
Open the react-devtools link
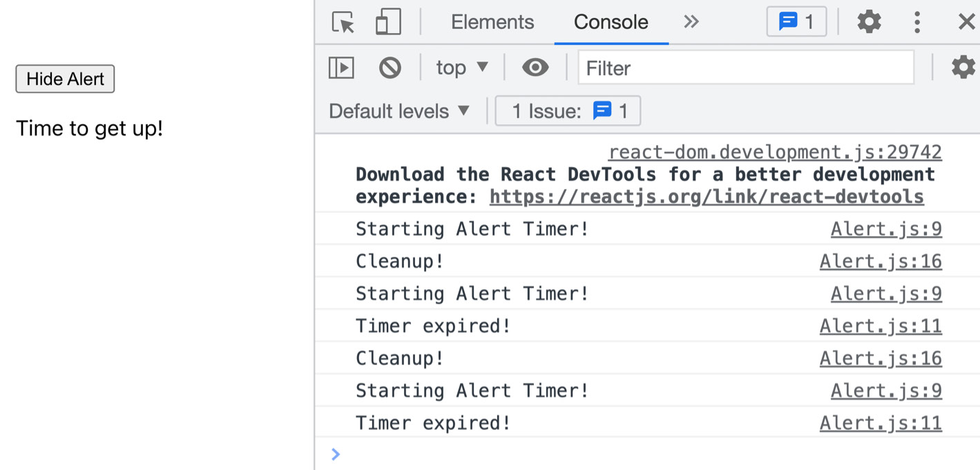[706, 196]
